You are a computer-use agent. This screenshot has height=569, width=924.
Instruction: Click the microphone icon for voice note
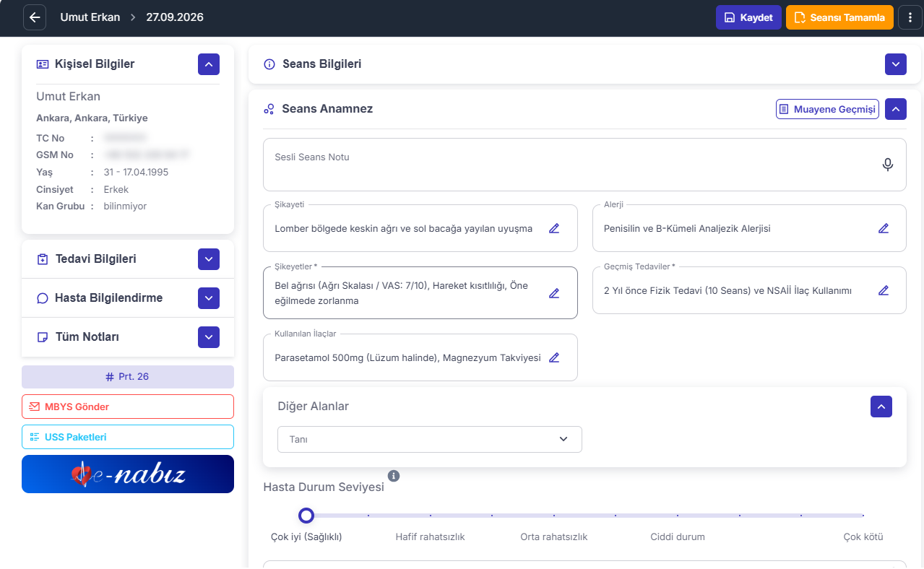(888, 165)
